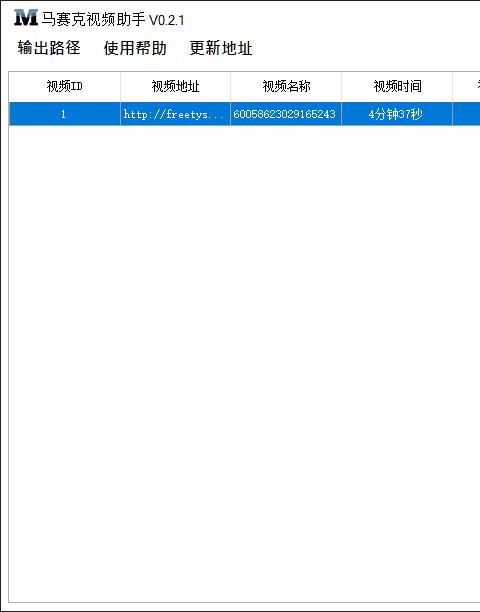
Task: Select the 4分钟37秒 duration cell
Action: click(x=397, y=114)
